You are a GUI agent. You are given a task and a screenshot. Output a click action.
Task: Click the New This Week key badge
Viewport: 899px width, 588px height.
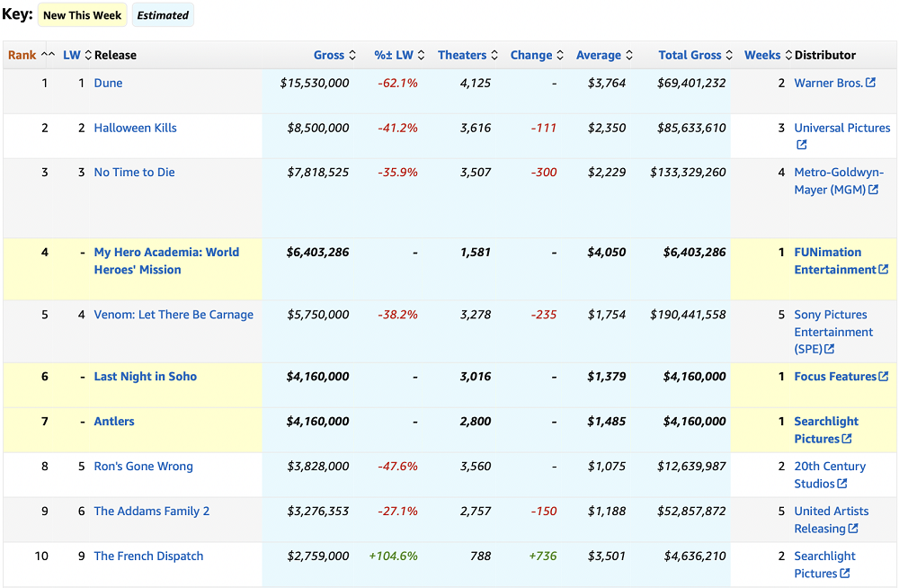(x=82, y=14)
